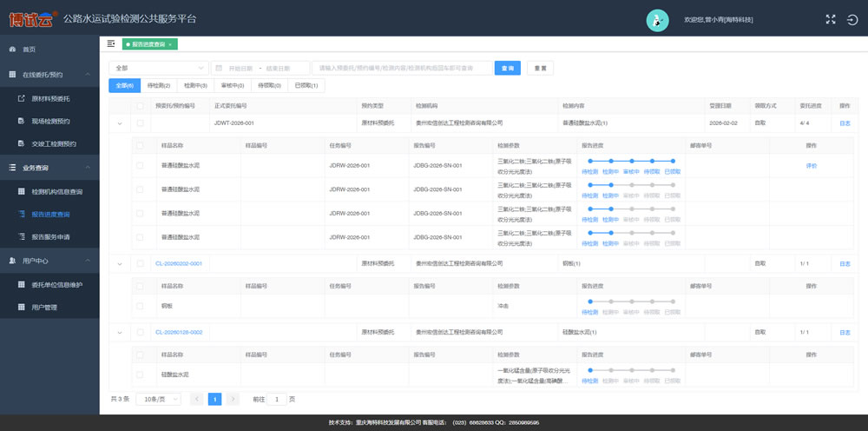Open the 全部 filter dropdown
Image resolution: width=868 pixels, height=431 pixels.
click(x=158, y=68)
